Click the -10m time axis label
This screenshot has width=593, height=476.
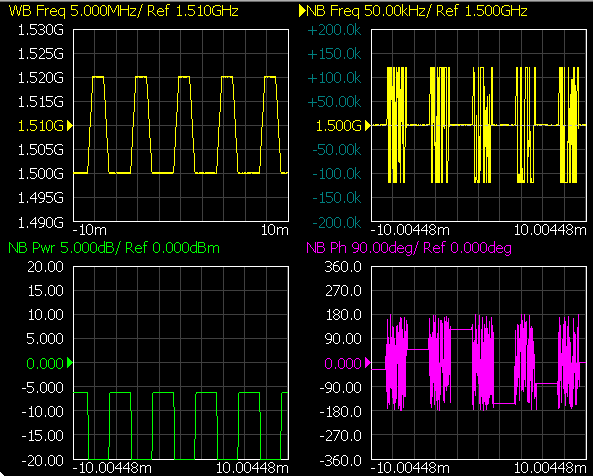(90, 230)
